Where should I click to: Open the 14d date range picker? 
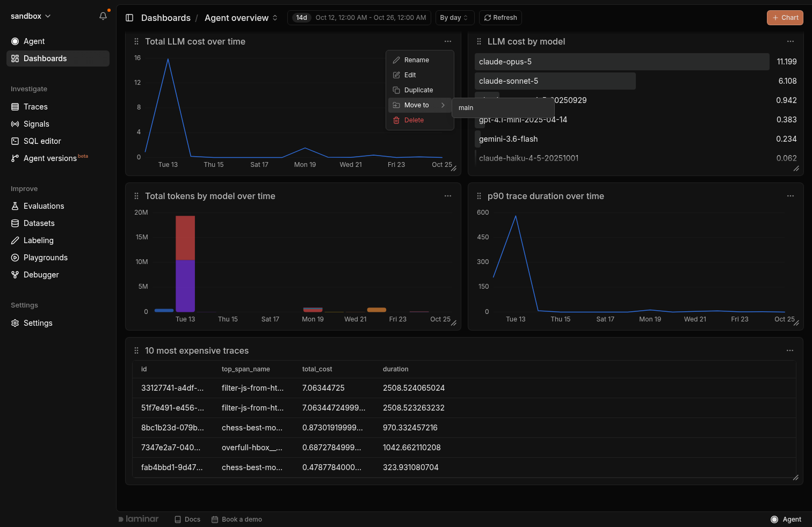pos(359,18)
